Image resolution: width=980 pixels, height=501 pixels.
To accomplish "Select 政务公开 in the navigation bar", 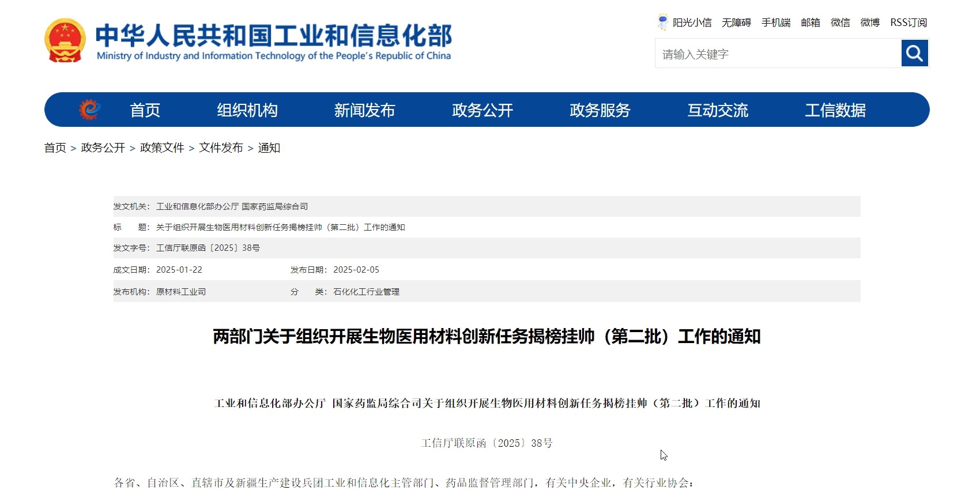I will click(x=482, y=110).
